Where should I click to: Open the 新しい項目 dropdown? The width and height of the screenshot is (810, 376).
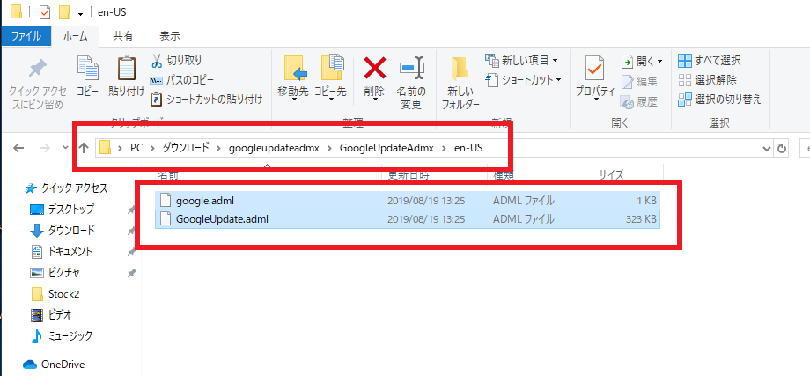(x=522, y=60)
